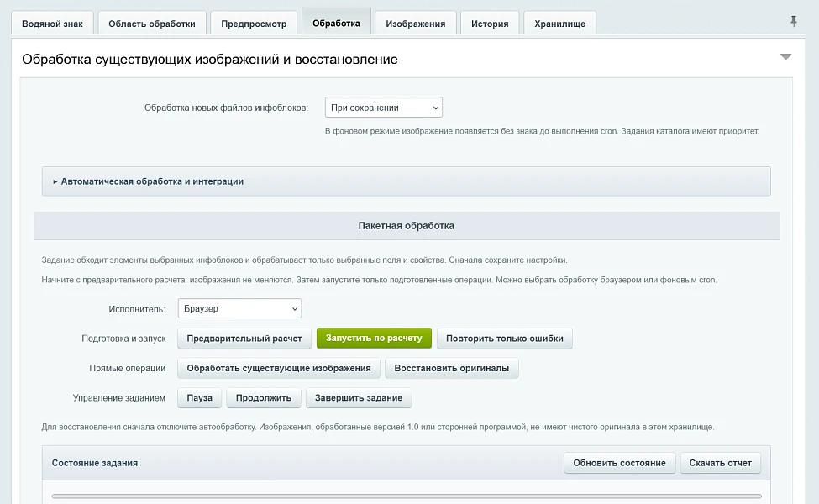This screenshot has height=504, width=819.
Task: Click the Подготовка и запуск label
Action: click(123, 339)
